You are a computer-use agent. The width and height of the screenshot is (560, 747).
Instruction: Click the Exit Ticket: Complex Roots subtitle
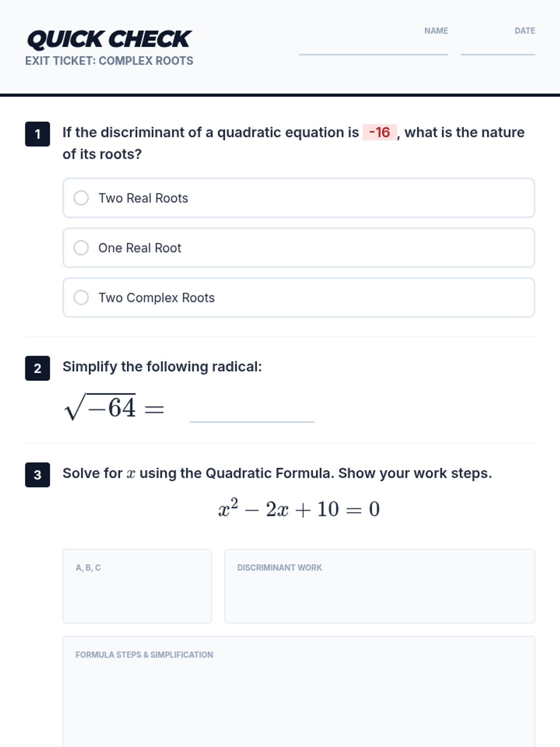tap(109, 61)
